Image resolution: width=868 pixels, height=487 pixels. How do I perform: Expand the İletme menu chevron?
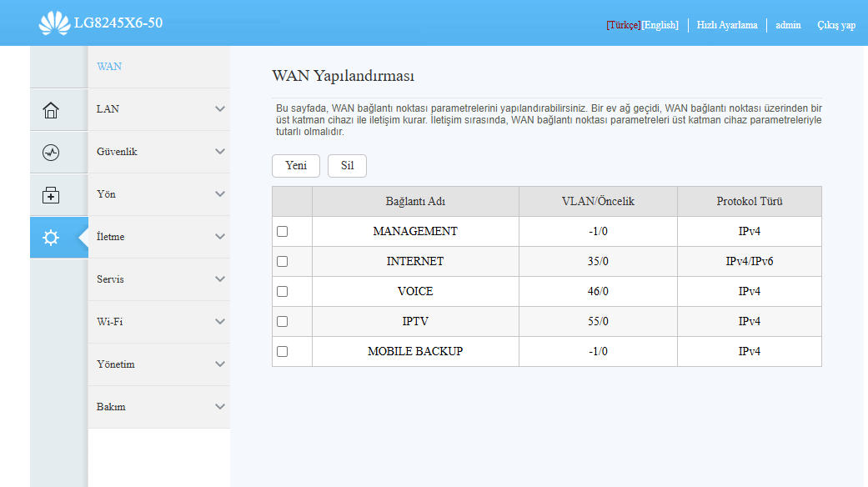coord(220,237)
